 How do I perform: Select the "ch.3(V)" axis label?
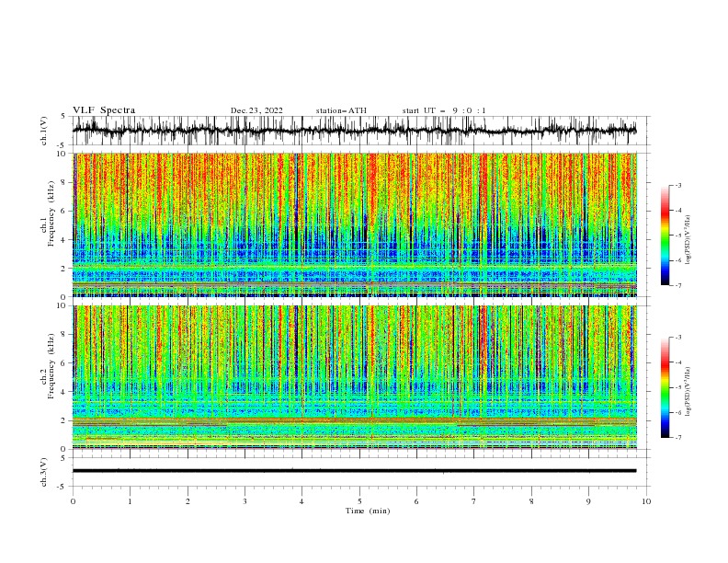click(44, 472)
